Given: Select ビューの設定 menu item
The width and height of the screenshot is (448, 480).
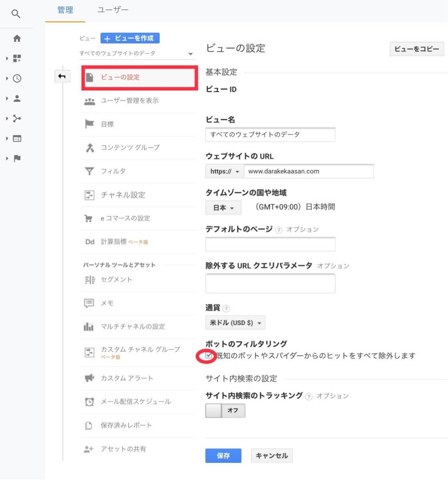Looking at the screenshot, I should 139,78.
